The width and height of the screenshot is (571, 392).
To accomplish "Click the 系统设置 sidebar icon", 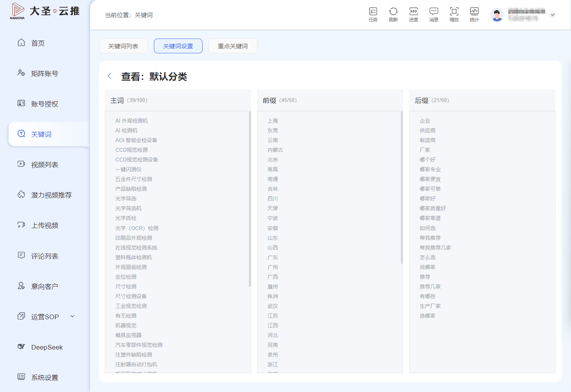I will 21,377.
